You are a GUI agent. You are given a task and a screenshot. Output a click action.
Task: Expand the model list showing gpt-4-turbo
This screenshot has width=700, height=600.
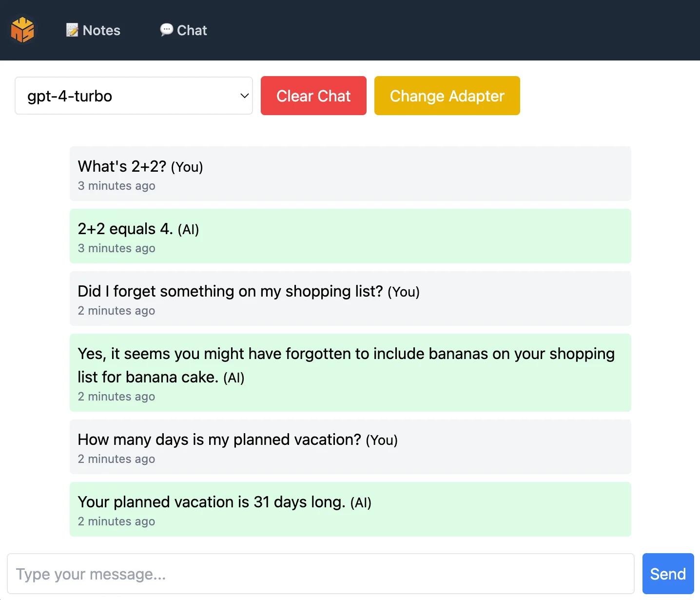tap(134, 96)
